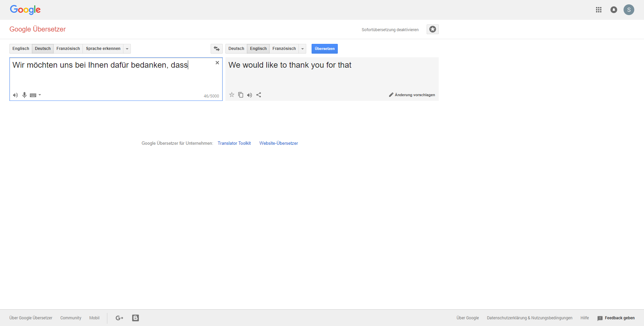Expand input tools dropdown arrow
644x326 pixels.
(40, 95)
